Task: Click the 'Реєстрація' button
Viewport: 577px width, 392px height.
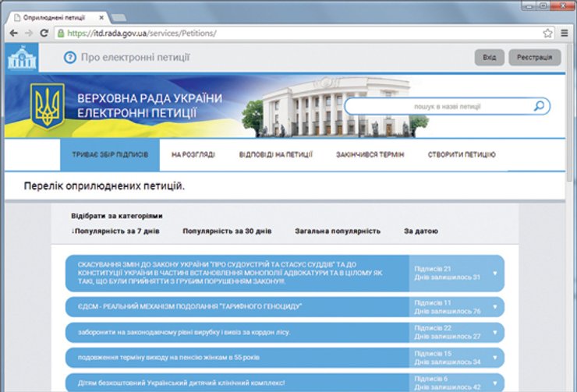Action: coord(534,58)
